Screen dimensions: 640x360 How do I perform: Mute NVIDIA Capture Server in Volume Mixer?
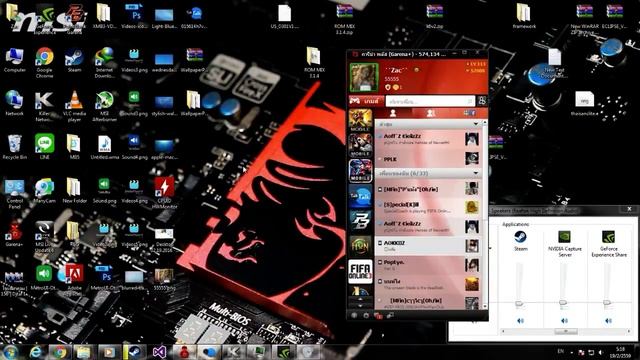coord(564,321)
